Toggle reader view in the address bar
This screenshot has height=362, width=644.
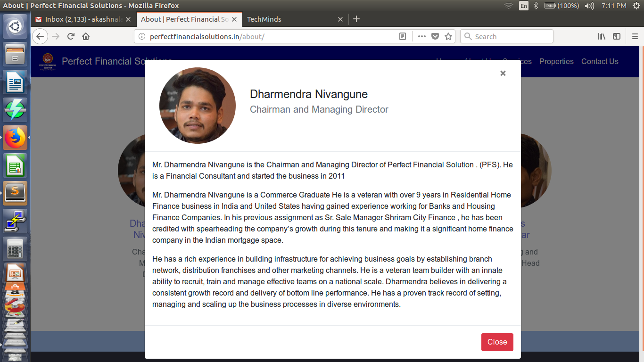pyautogui.click(x=403, y=36)
